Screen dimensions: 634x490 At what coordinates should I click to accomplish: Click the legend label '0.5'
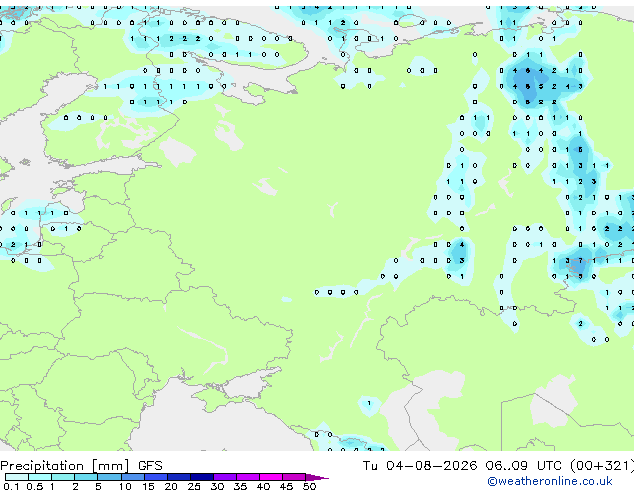(x=35, y=486)
